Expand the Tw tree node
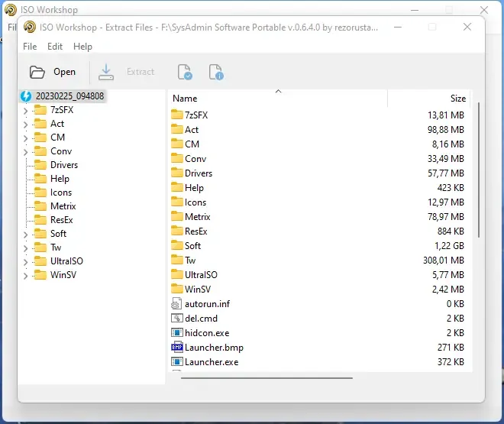 [x=25, y=248]
